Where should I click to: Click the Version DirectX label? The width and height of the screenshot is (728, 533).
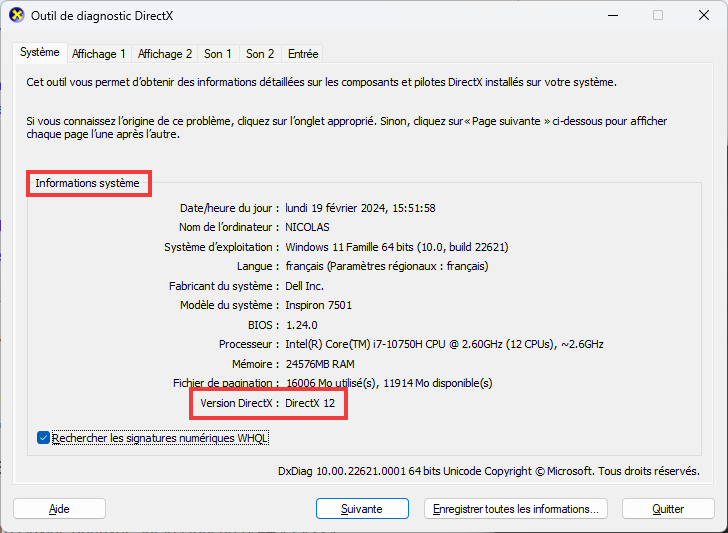[240, 403]
